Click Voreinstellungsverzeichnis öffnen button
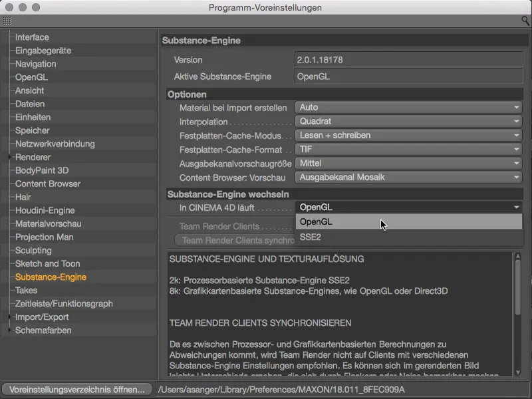 [x=77, y=390]
